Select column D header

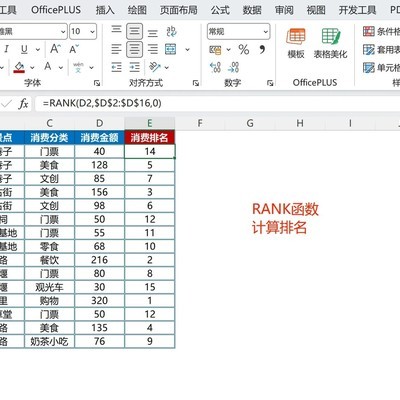pyautogui.click(x=100, y=123)
